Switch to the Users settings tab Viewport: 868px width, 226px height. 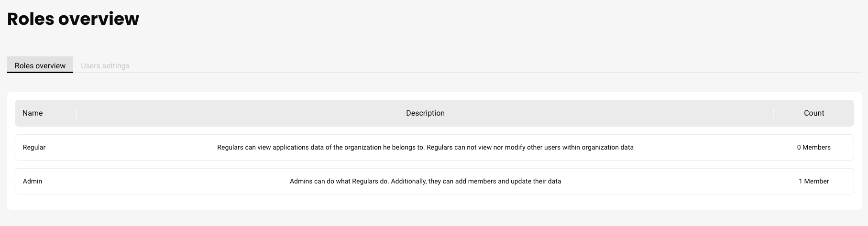pyautogui.click(x=105, y=65)
